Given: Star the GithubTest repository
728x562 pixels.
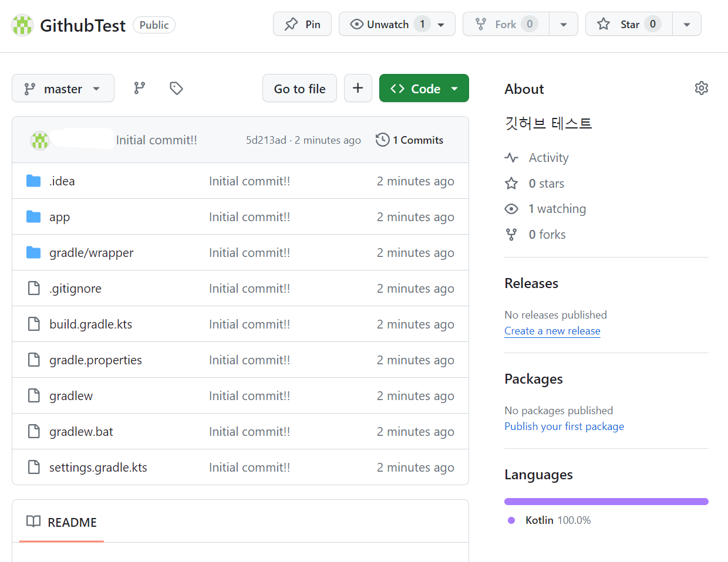Looking at the screenshot, I should pos(629,24).
